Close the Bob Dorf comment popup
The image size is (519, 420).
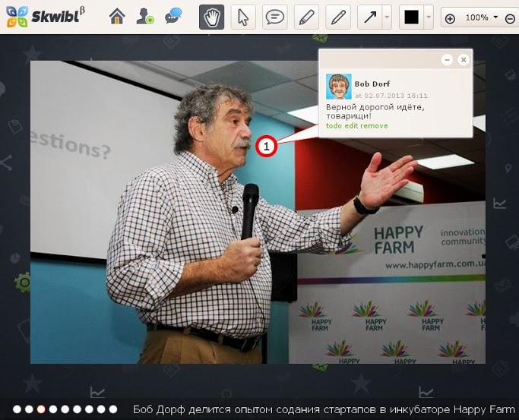pyautogui.click(x=464, y=60)
